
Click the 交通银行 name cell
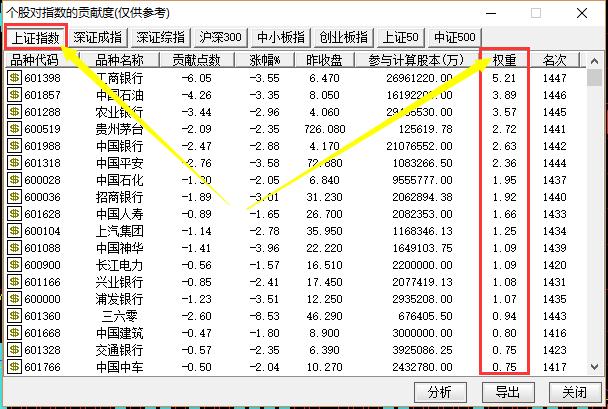[x=119, y=350]
